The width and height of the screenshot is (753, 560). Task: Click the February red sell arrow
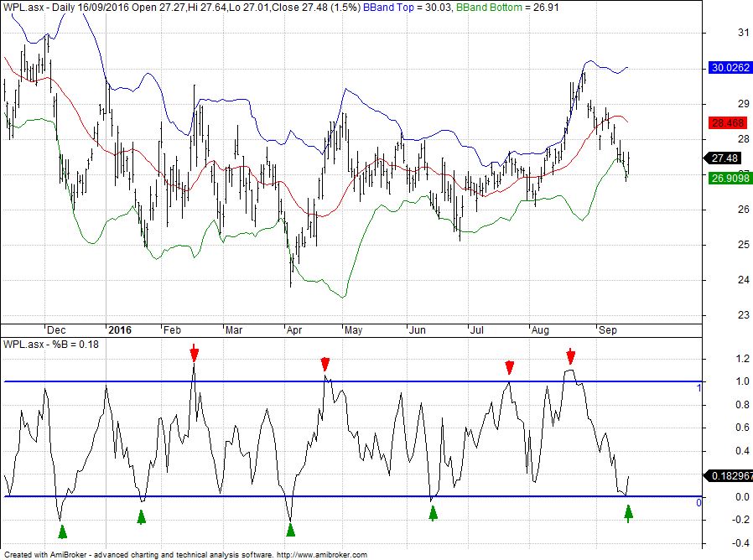[x=194, y=353]
